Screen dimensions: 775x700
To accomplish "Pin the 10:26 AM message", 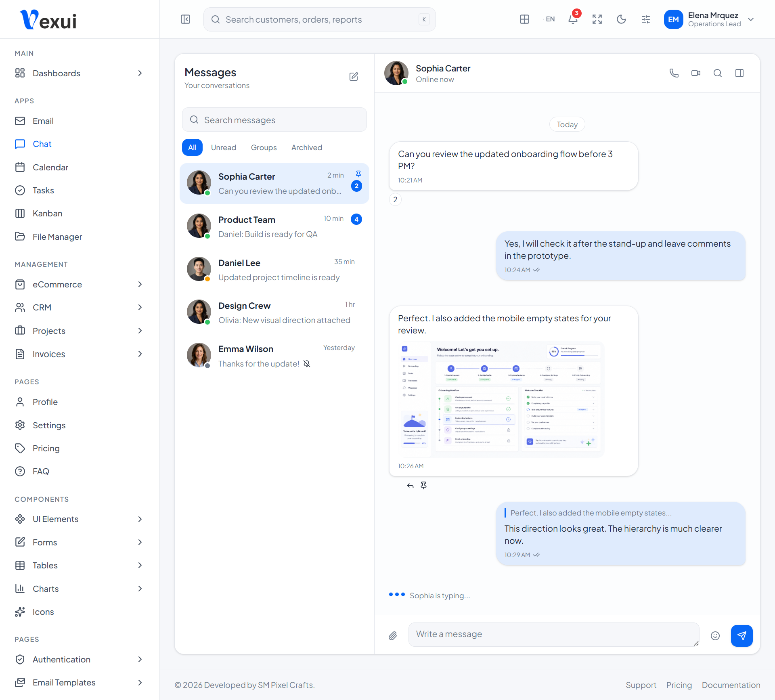I will (423, 486).
